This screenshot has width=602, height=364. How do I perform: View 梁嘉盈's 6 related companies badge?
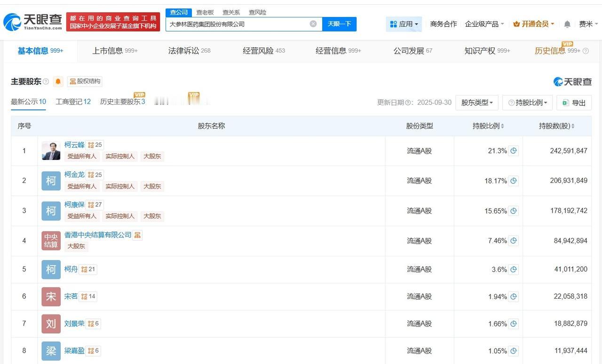[x=93, y=350]
